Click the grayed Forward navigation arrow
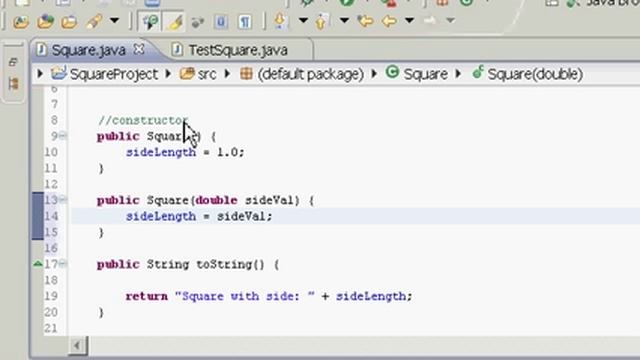The height and width of the screenshot is (360, 640). click(429, 20)
